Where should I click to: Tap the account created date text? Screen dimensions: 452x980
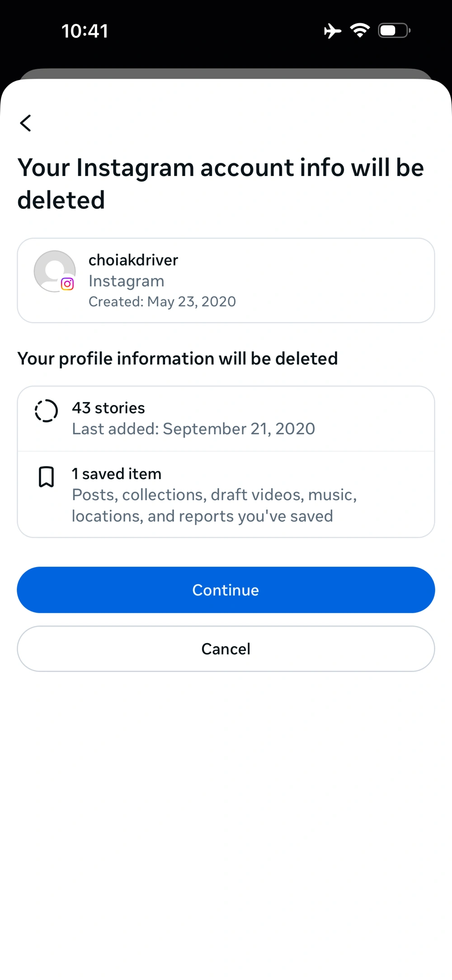(162, 302)
